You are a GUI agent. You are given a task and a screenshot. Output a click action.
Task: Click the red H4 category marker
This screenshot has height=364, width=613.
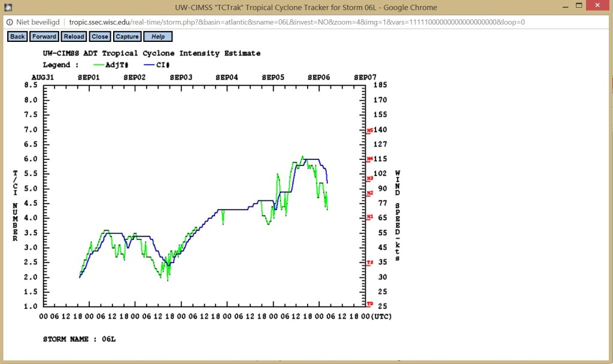point(369,159)
